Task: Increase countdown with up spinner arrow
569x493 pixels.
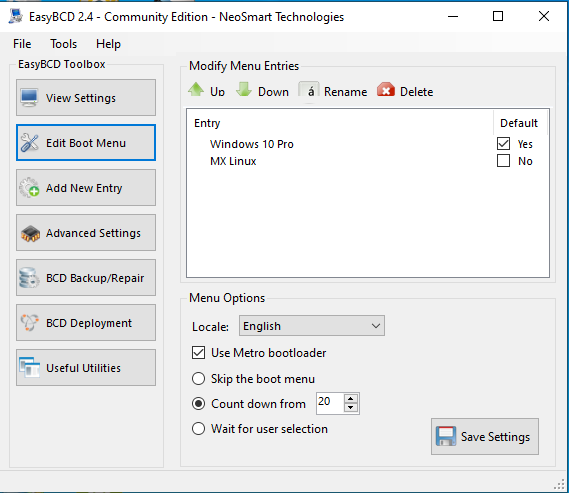Action: pos(351,399)
